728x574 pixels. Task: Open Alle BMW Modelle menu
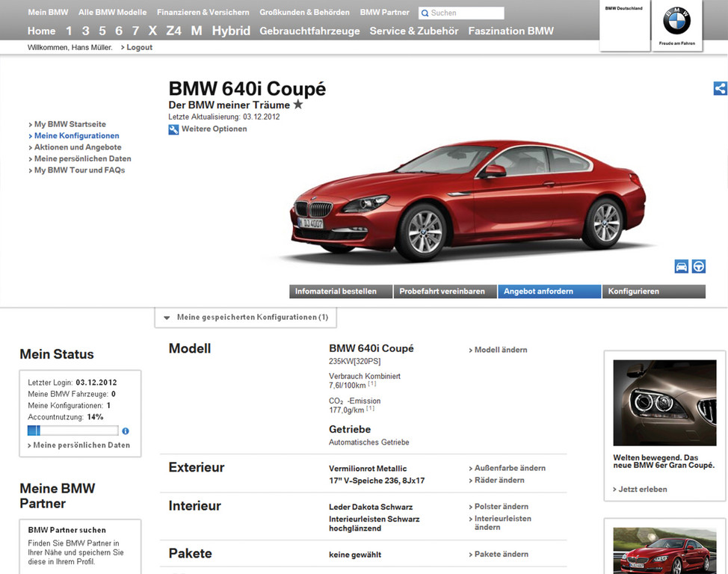coord(112,13)
